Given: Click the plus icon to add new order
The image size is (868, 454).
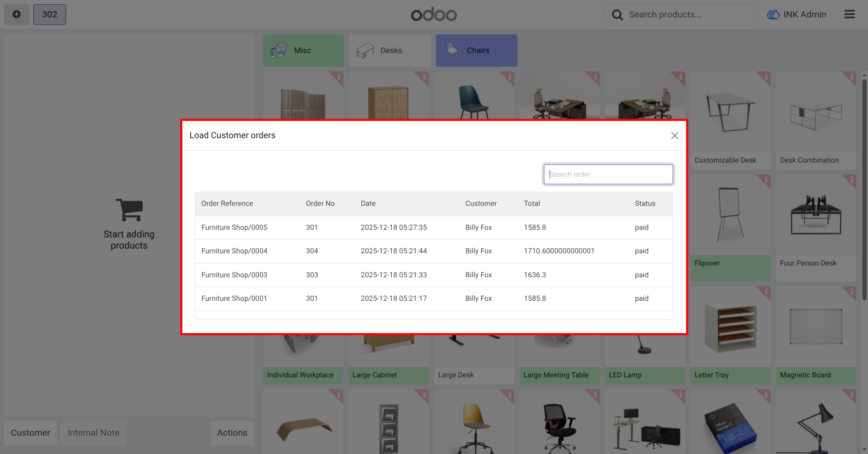Looking at the screenshot, I should tap(16, 15).
